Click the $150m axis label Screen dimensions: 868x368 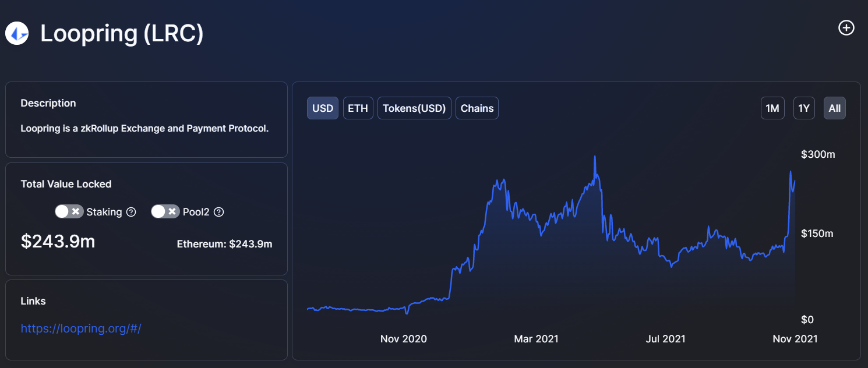817,233
